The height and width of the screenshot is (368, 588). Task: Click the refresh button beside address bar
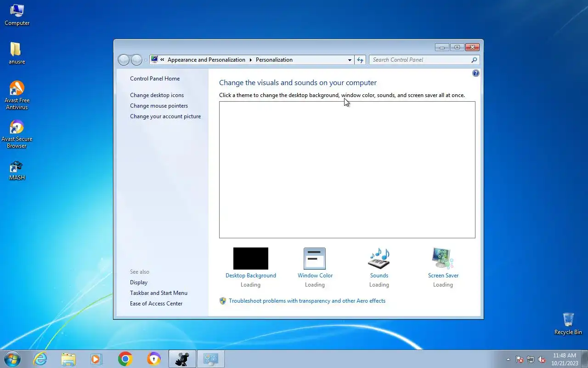360,60
